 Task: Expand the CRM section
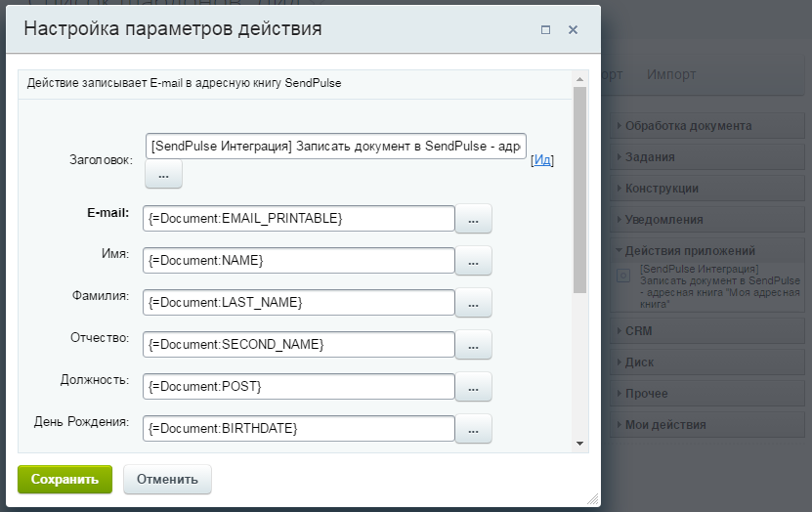click(x=638, y=331)
